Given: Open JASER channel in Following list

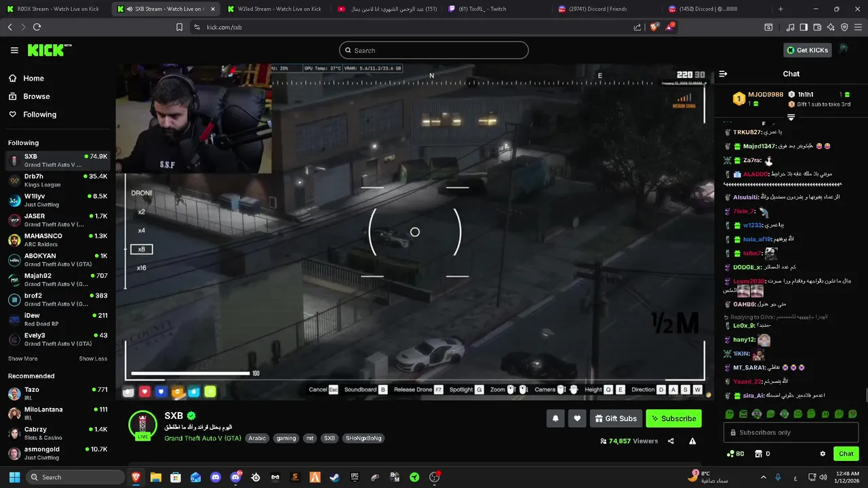Looking at the screenshot, I should click(x=58, y=220).
